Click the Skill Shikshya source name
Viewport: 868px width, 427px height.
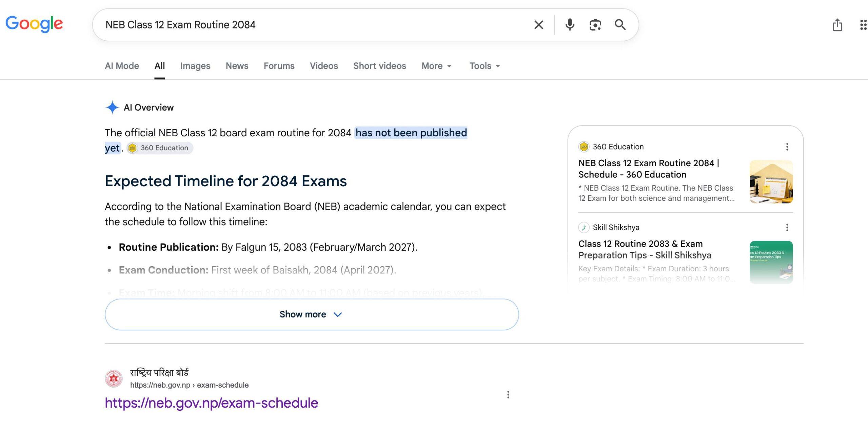[x=616, y=228]
